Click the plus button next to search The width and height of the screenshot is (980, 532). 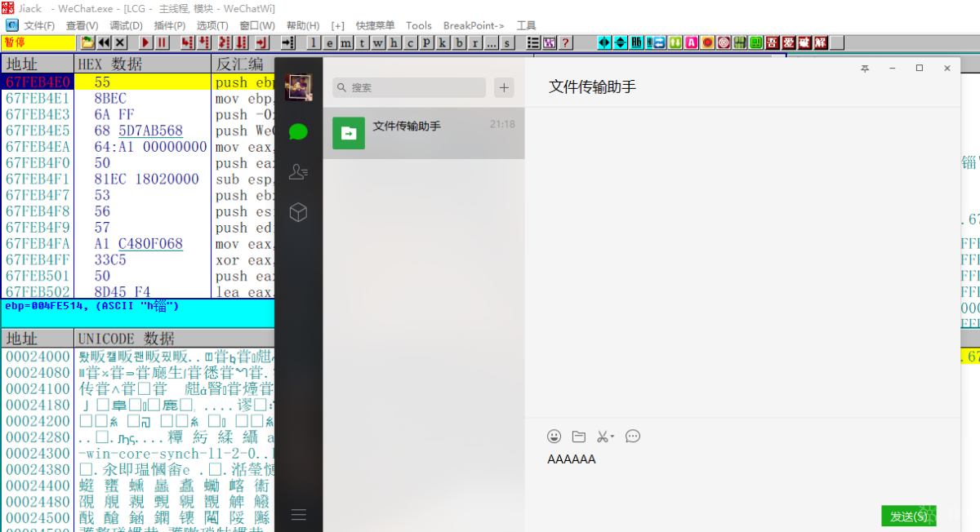[x=504, y=87]
